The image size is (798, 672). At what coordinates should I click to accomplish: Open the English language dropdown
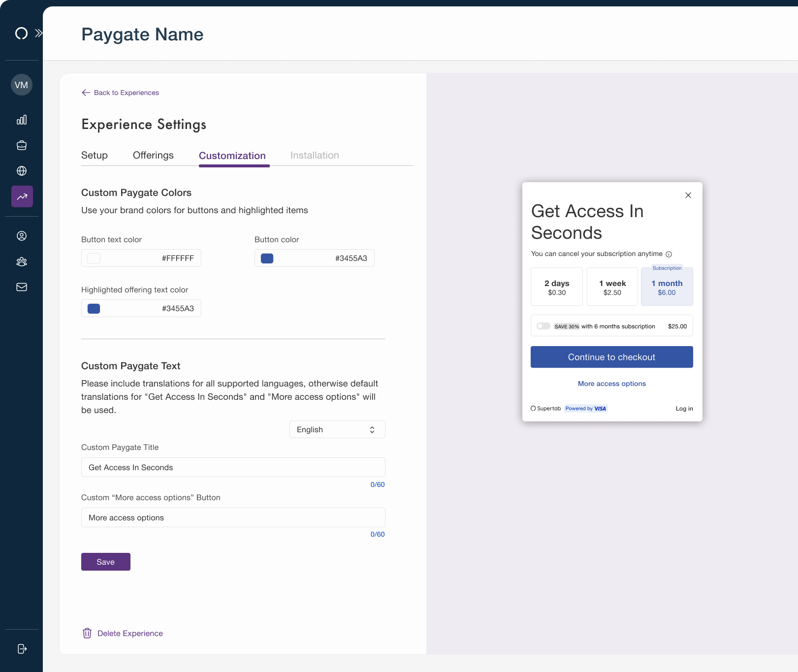337,429
